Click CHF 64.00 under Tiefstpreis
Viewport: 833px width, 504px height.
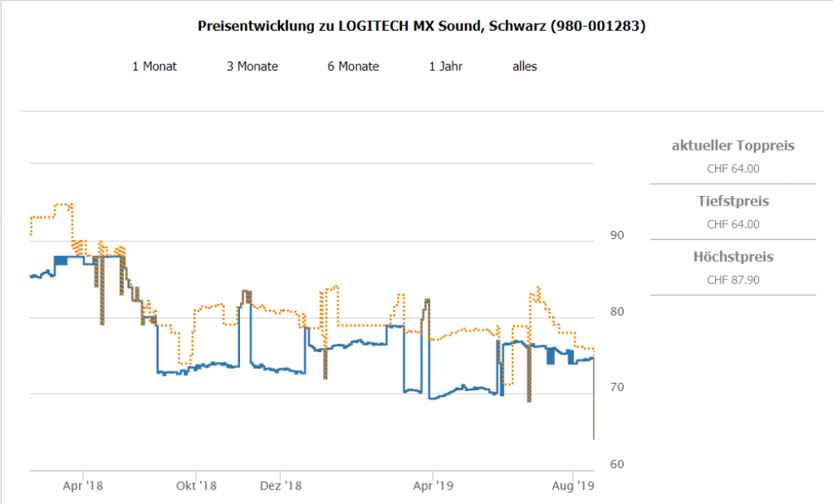(x=733, y=224)
